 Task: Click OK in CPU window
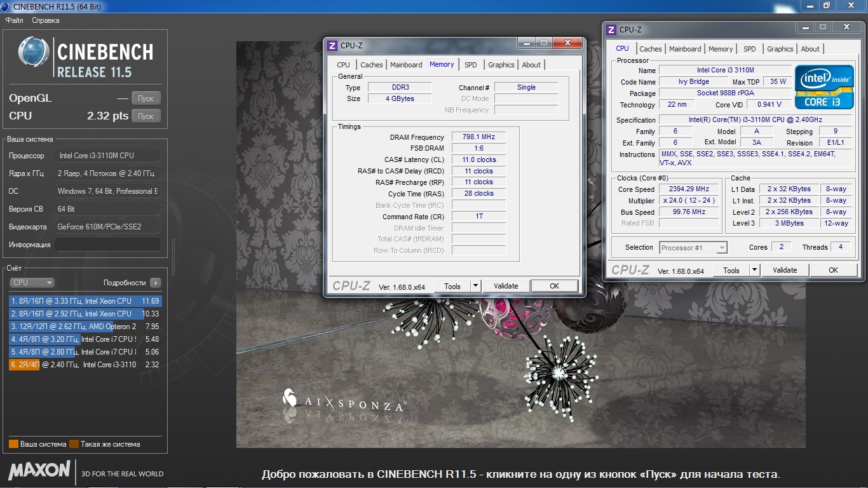(833, 270)
